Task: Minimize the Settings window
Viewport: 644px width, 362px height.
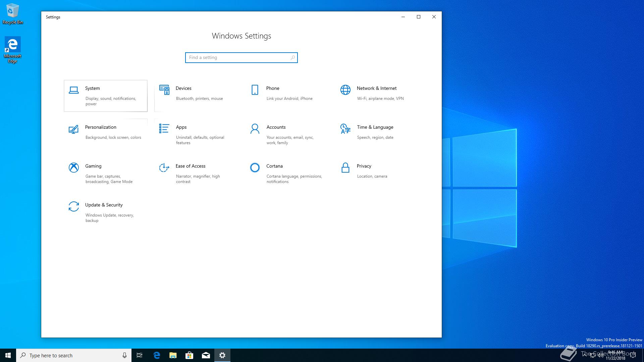Action: click(403, 17)
